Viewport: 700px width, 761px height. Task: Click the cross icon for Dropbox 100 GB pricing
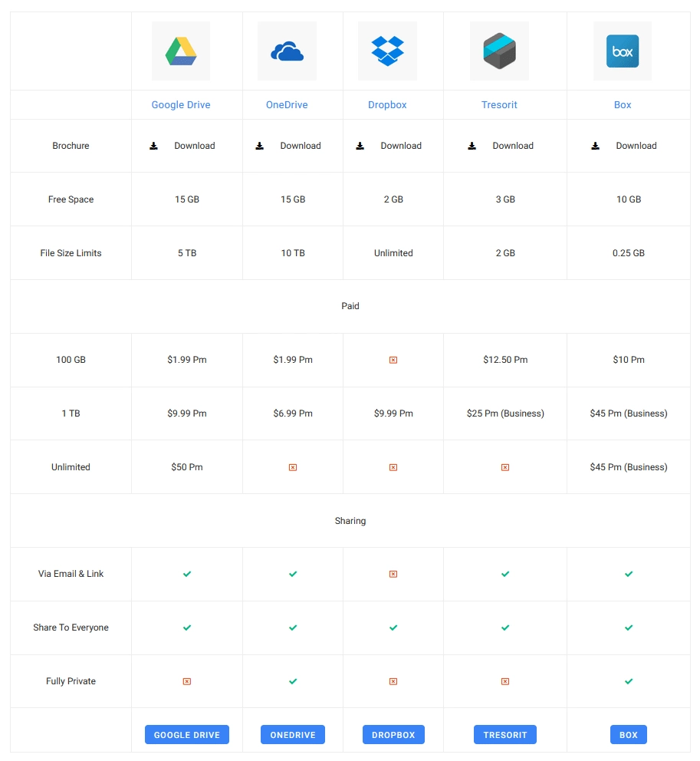(x=393, y=360)
